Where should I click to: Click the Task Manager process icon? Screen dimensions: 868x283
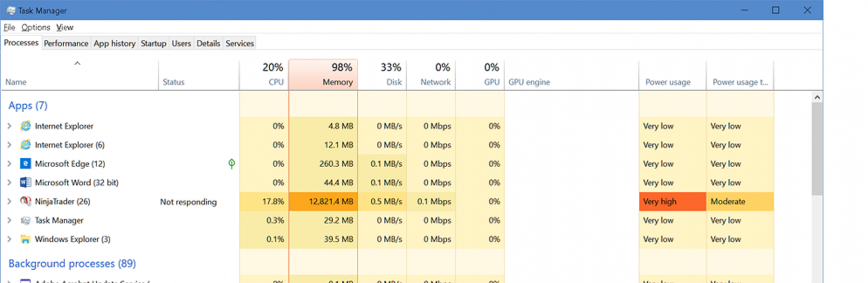(26, 220)
